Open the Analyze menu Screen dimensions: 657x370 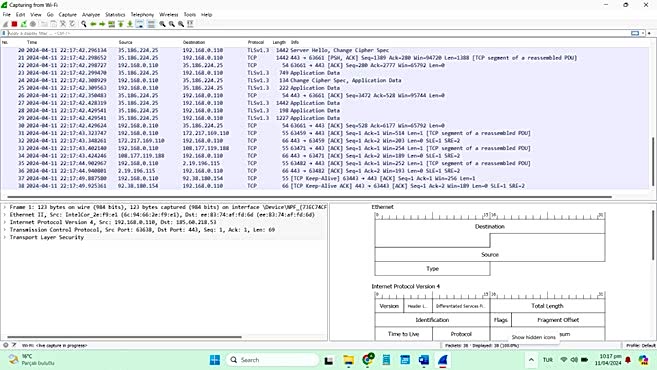pyautogui.click(x=91, y=14)
